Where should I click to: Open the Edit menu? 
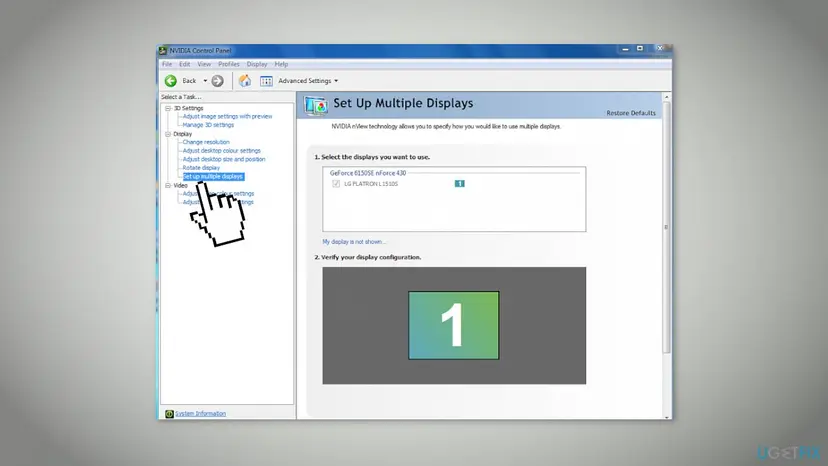click(x=184, y=64)
